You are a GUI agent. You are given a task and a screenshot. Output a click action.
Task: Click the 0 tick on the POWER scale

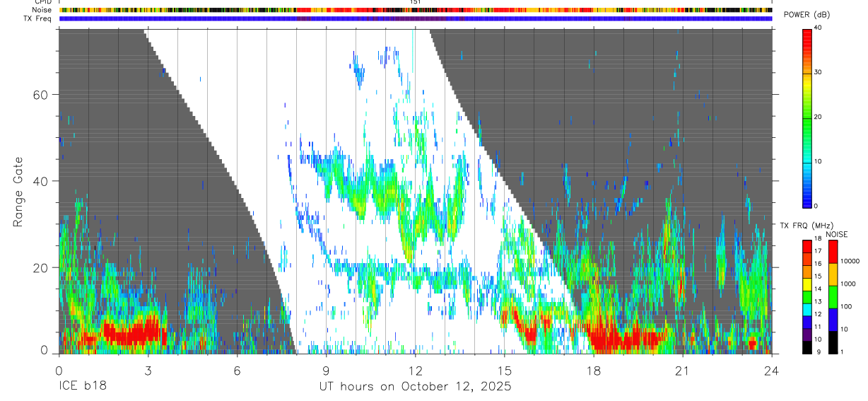[x=817, y=206]
